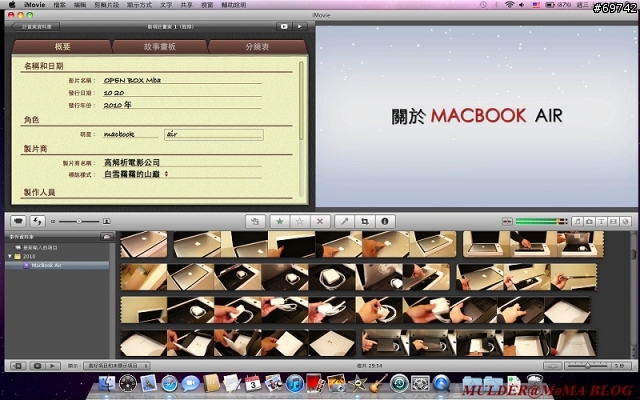This screenshot has width=640, height=400.
Task: Open the 檔案 file menu
Action: pyautogui.click(x=60, y=5)
